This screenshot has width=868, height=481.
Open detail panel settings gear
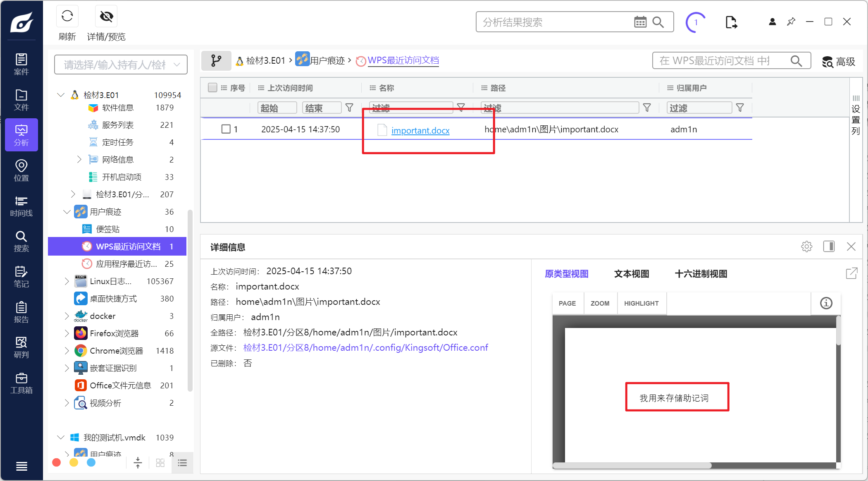click(806, 247)
